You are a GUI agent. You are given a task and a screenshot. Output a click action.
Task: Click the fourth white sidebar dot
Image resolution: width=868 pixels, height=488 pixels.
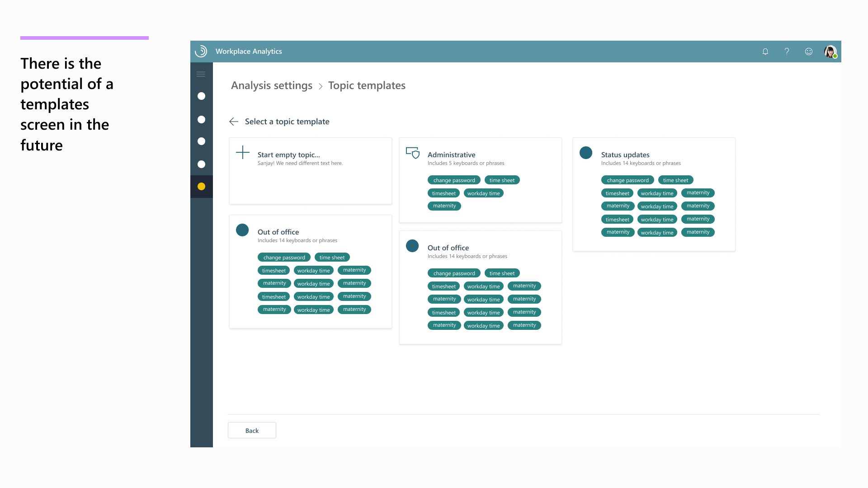[x=201, y=164]
